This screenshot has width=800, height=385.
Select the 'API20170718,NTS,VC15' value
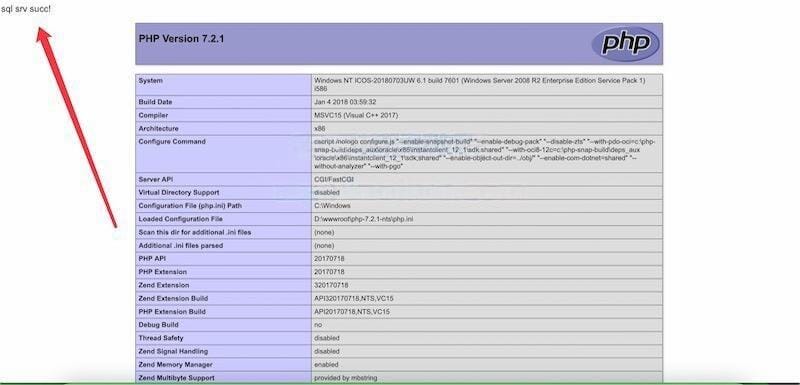[352, 312]
